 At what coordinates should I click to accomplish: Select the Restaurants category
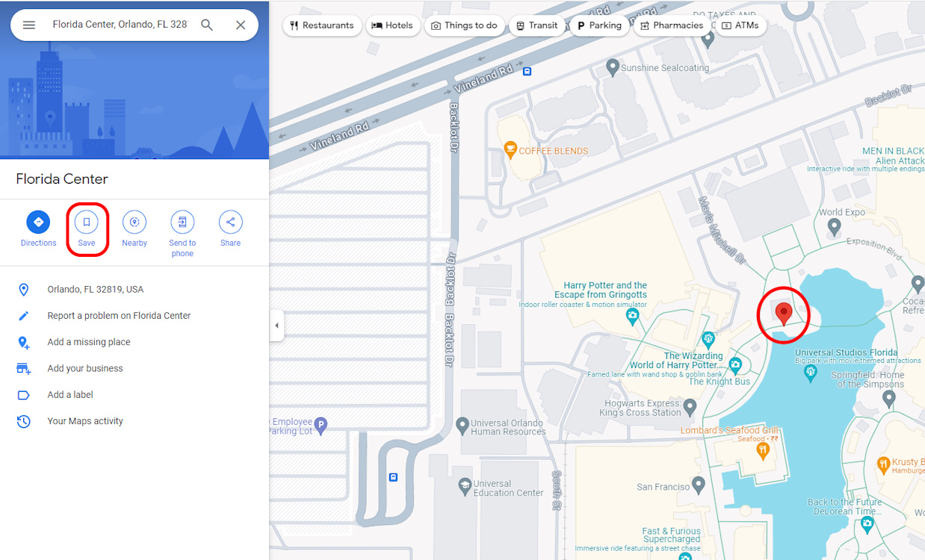pyautogui.click(x=322, y=25)
